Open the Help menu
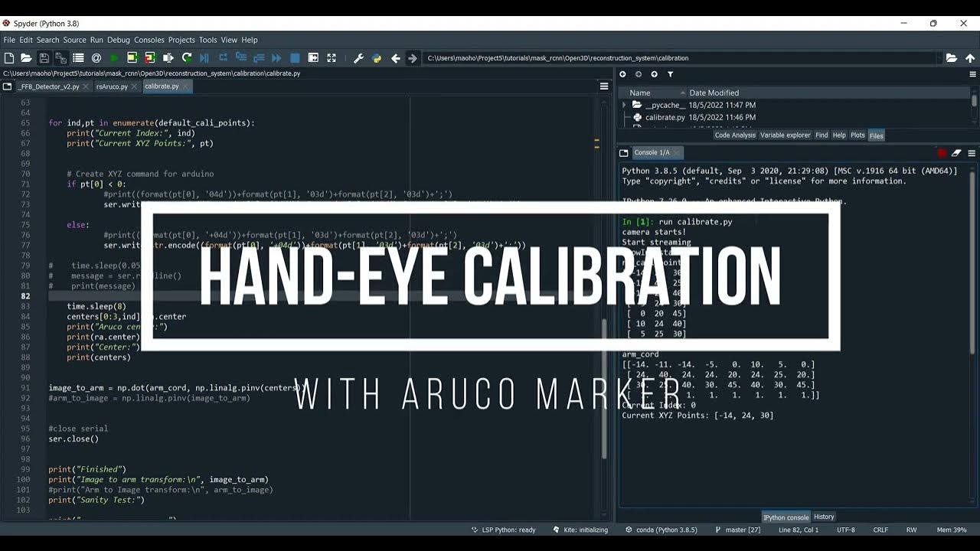This screenshot has height=551, width=980. click(250, 40)
